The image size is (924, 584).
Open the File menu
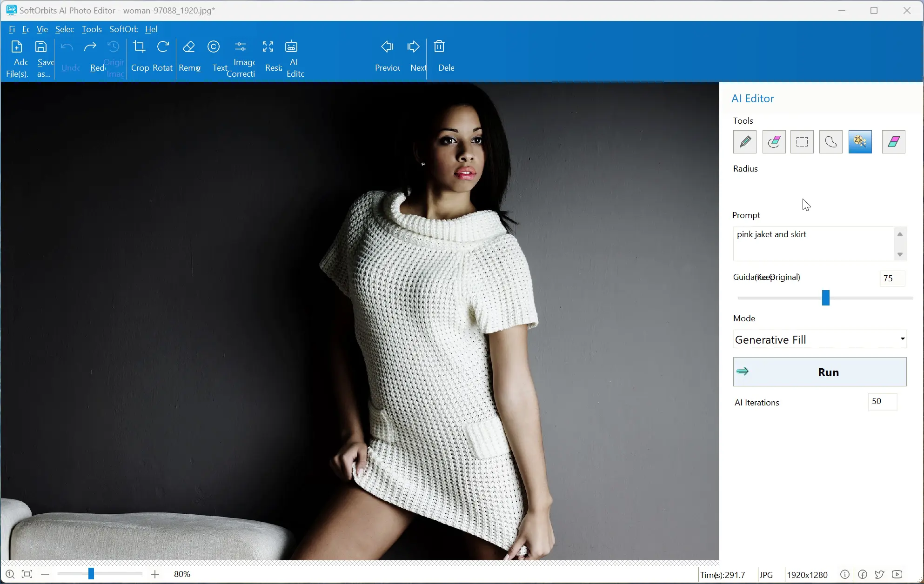click(12, 29)
